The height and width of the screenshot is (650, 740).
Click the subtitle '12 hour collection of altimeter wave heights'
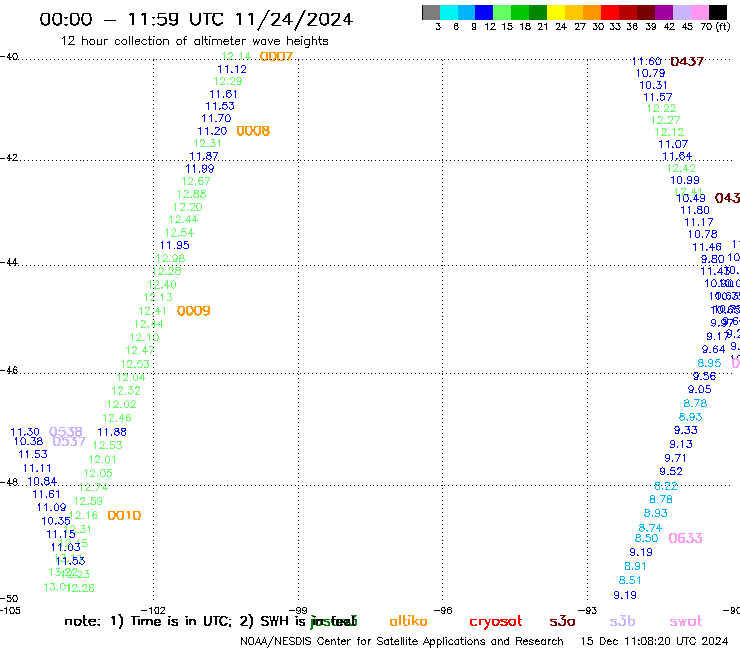[x=194, y=41]
